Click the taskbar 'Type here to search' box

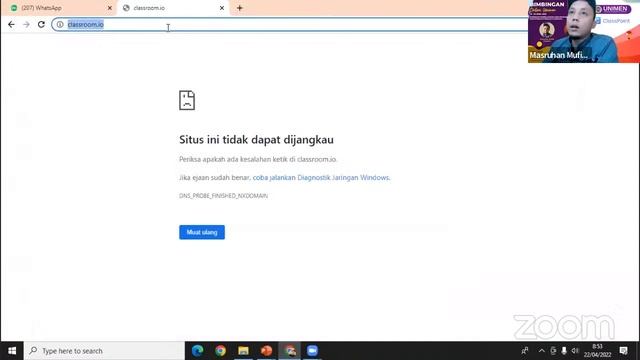104,351
